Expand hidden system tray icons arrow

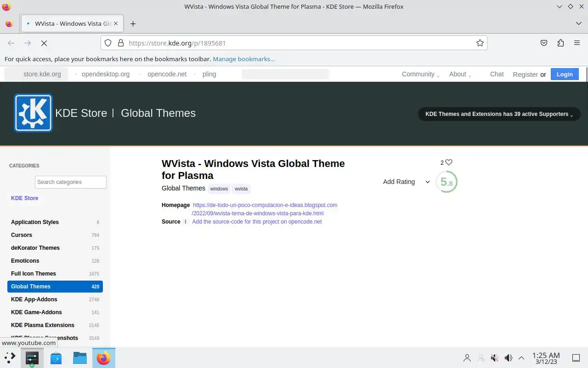point(521,357)
